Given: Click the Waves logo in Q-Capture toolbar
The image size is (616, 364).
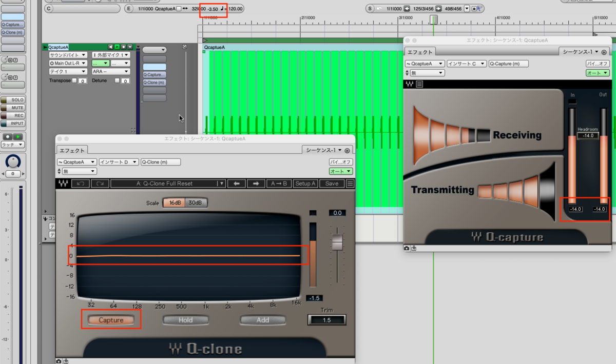Looking at the screenshot, I should pos(410,84).
